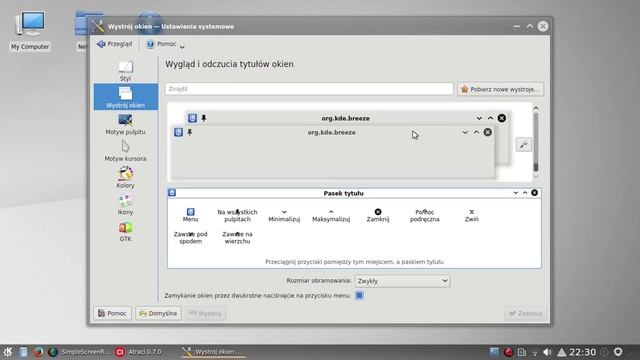Screen dimensions: 640x360
Task: Select Wystrój okien taskbar entry
Action: [212, 352]
